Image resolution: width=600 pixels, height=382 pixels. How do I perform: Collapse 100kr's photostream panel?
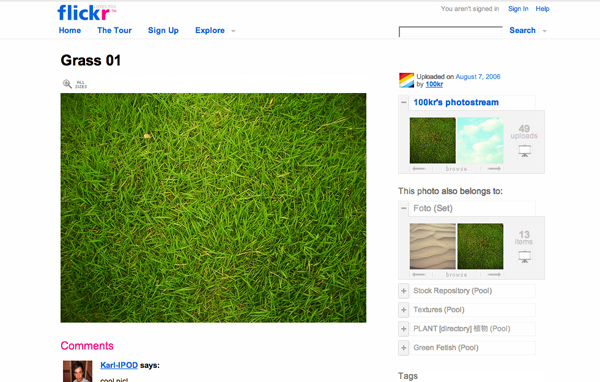click(403, 102)
